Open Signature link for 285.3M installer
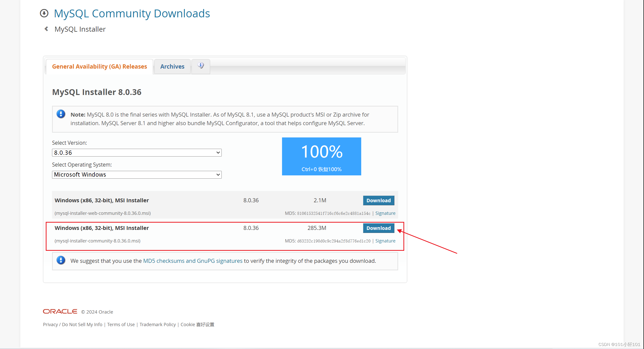This screenshot has width=644, height=349. click(x=385, y=241)
